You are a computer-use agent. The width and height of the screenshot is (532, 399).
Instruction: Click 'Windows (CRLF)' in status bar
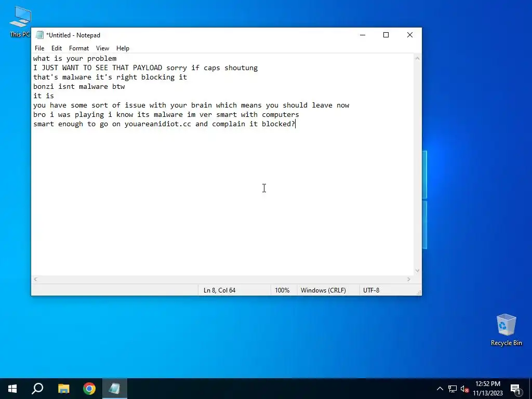point(323,290)
